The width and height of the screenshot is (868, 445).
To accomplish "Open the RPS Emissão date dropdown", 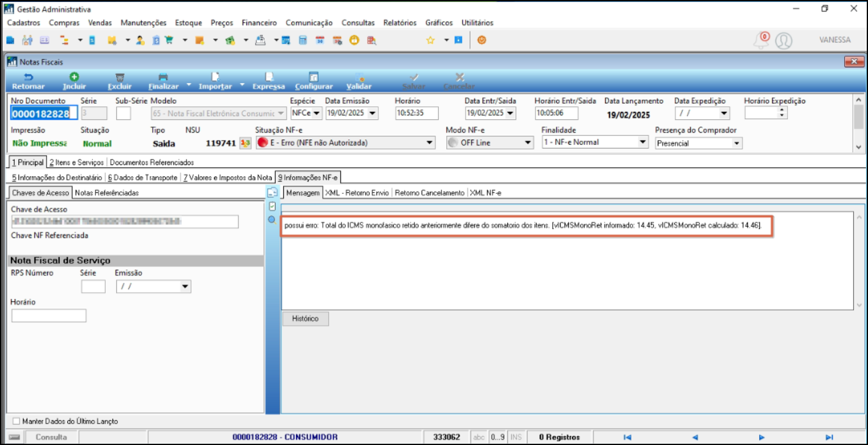I will [185, 286].
